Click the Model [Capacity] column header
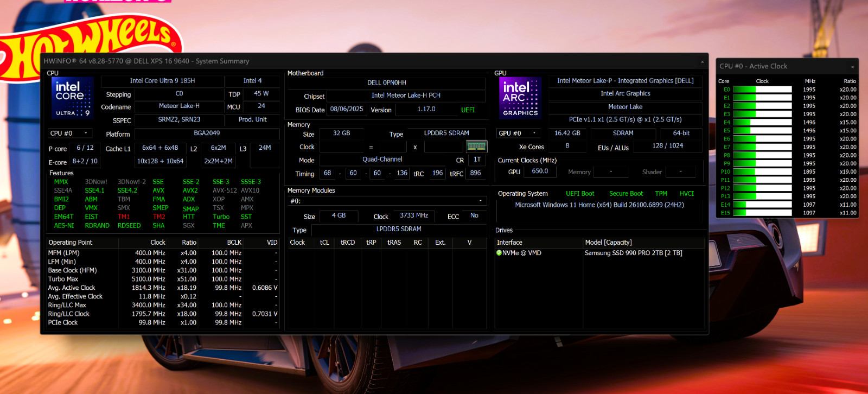Image resolution: width=868 pixels, height=394 pixels. 608,243
